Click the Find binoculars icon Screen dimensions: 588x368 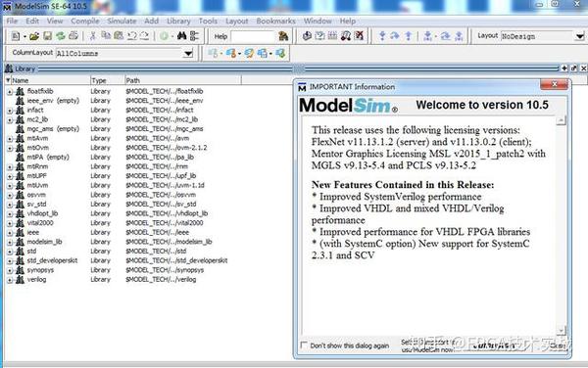pyautogui.click(x=182, y=36)
